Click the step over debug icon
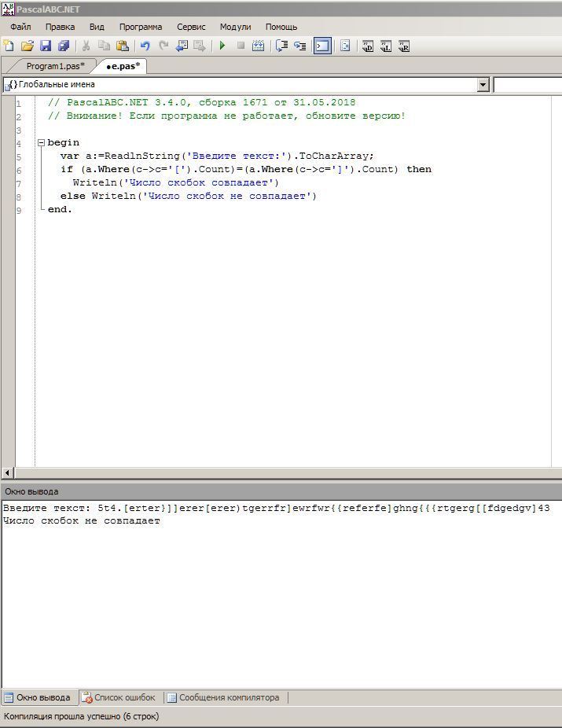 point(281,46)
